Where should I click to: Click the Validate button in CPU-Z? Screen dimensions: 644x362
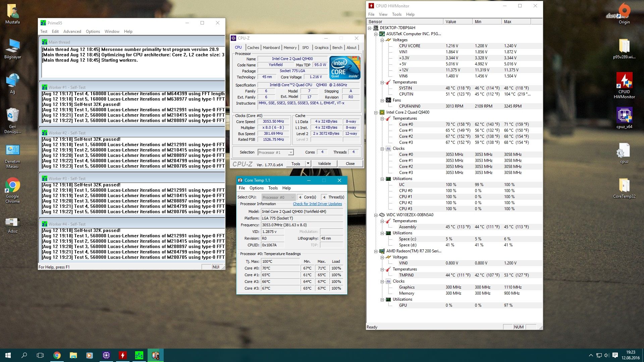324,164
